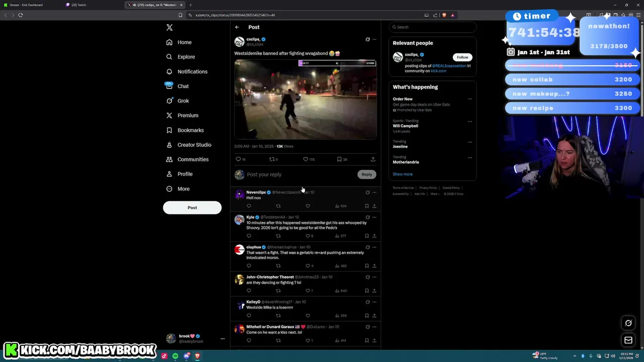Click the Reply button
The width and height of the screenshot is (644, 362).
coord(367,174)
